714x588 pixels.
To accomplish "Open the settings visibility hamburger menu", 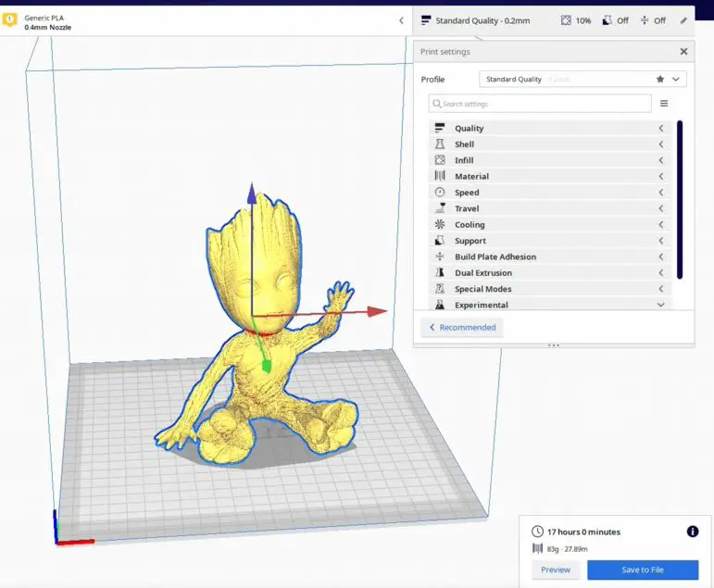I will click(x=664, y=104).
